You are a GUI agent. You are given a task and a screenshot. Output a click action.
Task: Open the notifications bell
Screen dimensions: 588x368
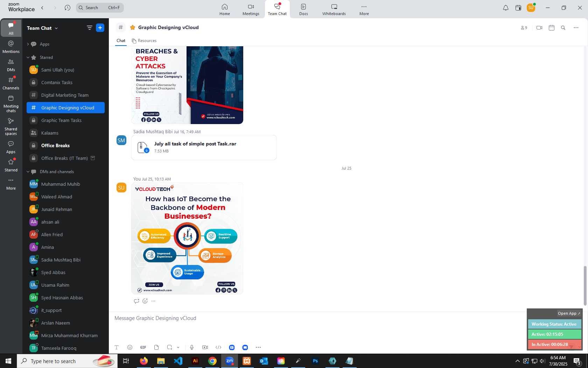tap(506, 8)
